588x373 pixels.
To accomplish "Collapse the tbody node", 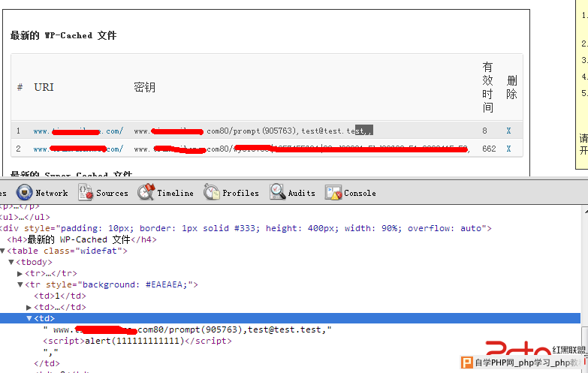I will 11,262.
